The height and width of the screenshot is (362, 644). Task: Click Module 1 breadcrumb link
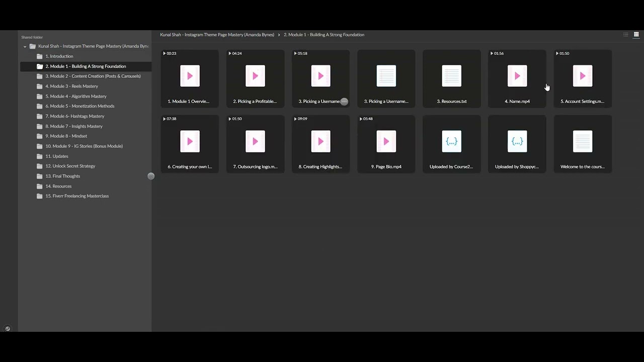pos(324,35)
